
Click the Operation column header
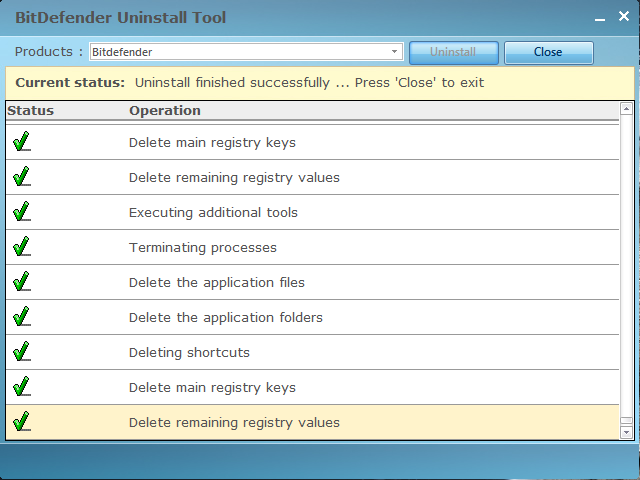165,111
